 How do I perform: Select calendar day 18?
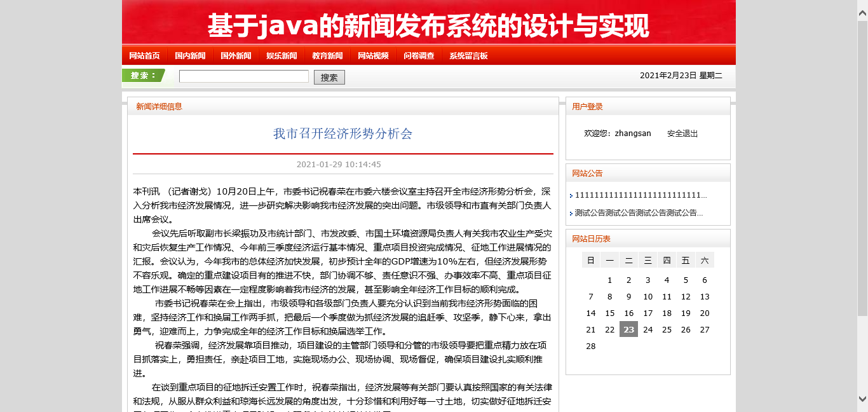(x=667, y=313)
